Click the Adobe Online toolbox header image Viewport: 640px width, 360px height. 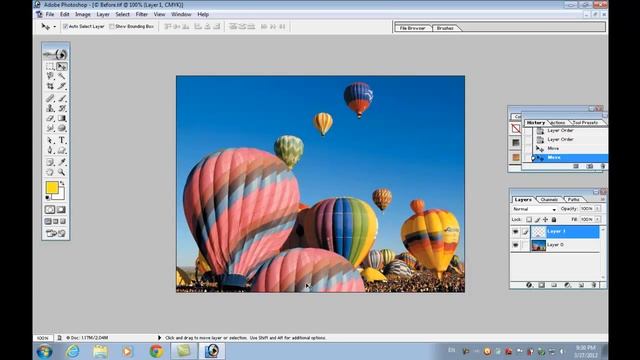coord(56,53)
